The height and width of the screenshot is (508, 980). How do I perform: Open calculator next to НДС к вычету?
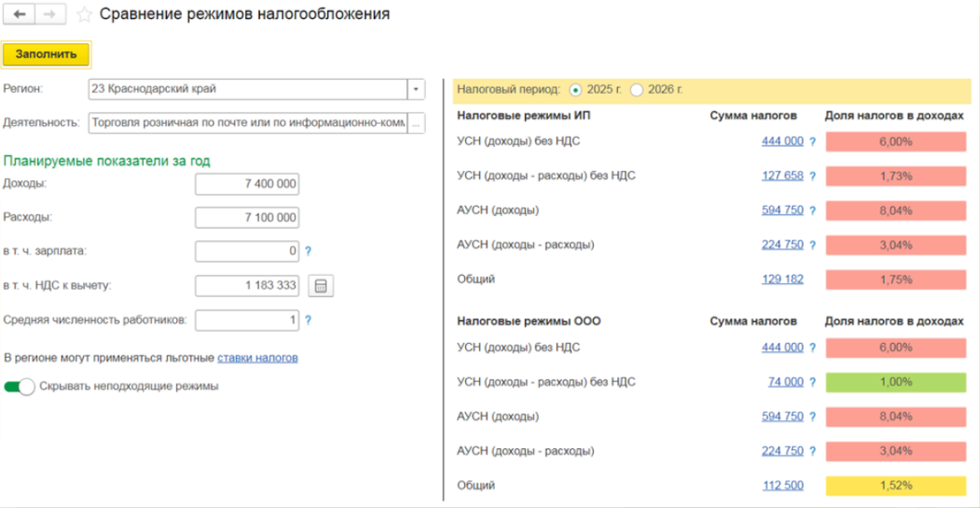(321, 286)
